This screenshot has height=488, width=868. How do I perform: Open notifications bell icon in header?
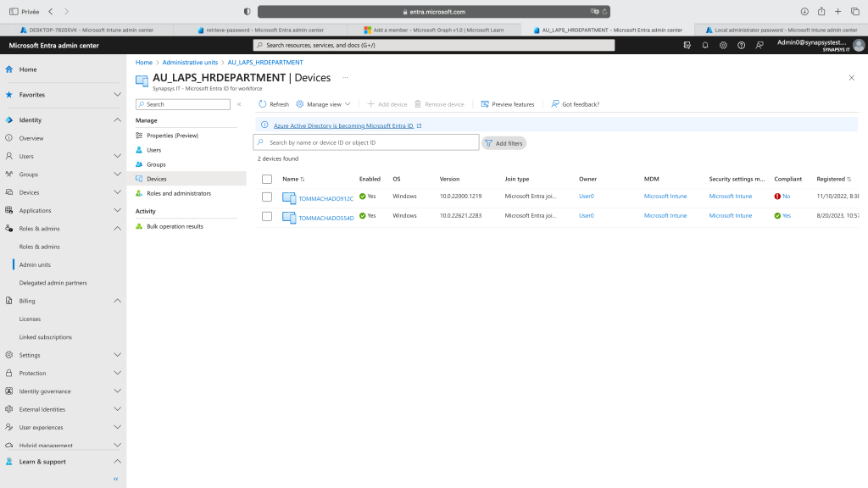pos(704,45)
